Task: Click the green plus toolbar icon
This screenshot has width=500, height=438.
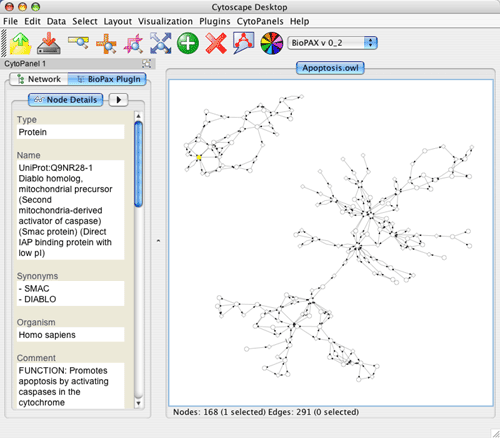Action: (188, 43)
